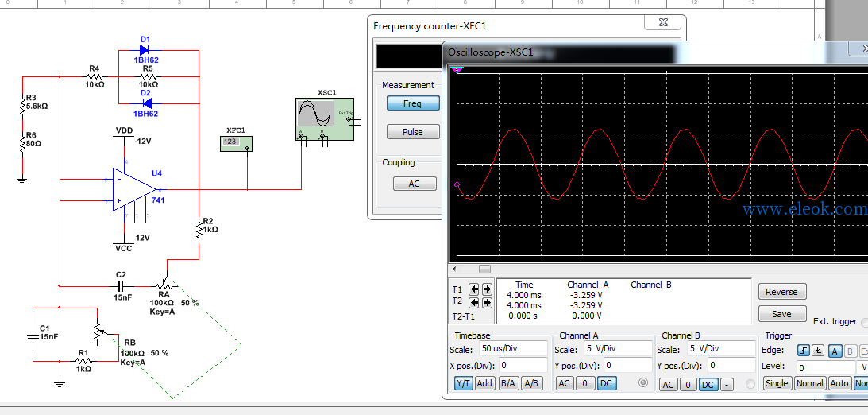Click the Timebase Scale field
Screen dimensions: 868x415
coord(513,348)
